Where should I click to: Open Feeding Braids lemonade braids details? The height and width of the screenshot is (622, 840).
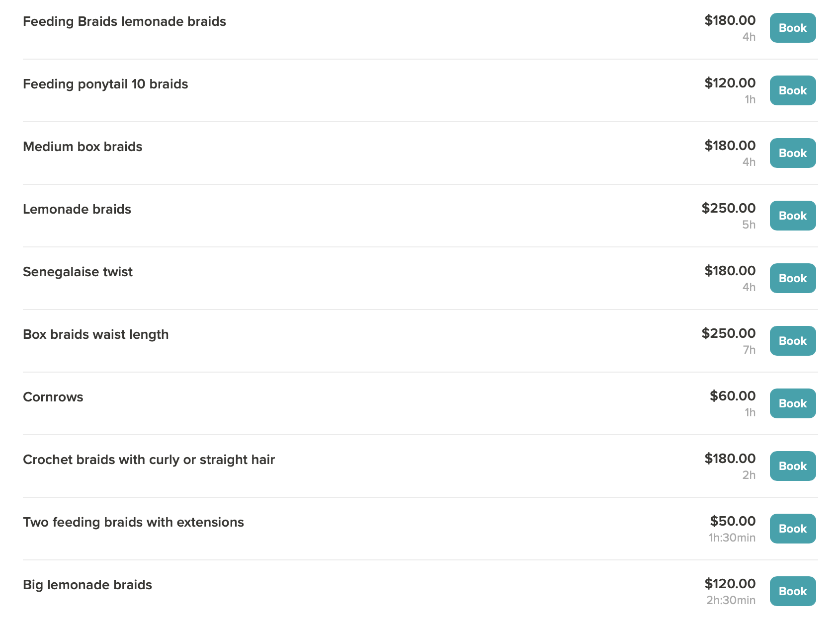124,22
